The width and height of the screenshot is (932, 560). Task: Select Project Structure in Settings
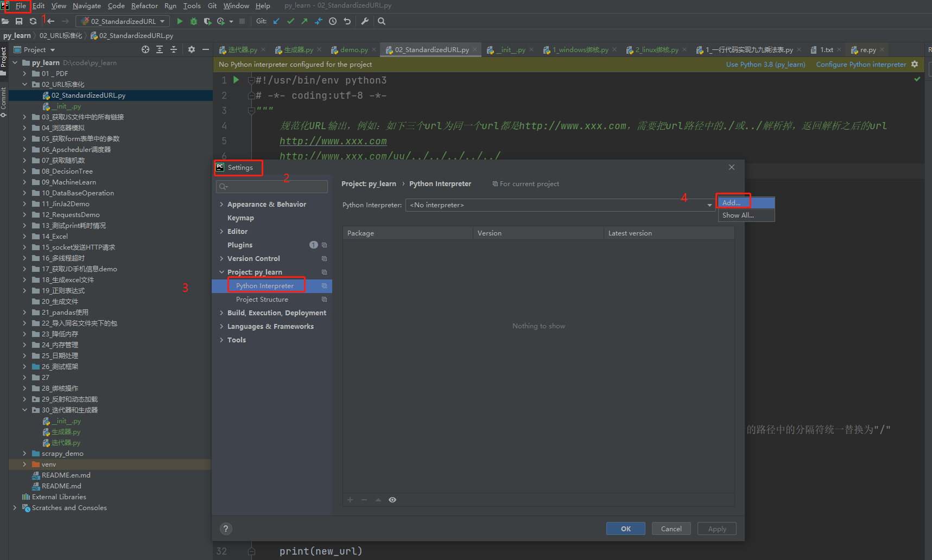pyautogui.click(x=262, y=299)
